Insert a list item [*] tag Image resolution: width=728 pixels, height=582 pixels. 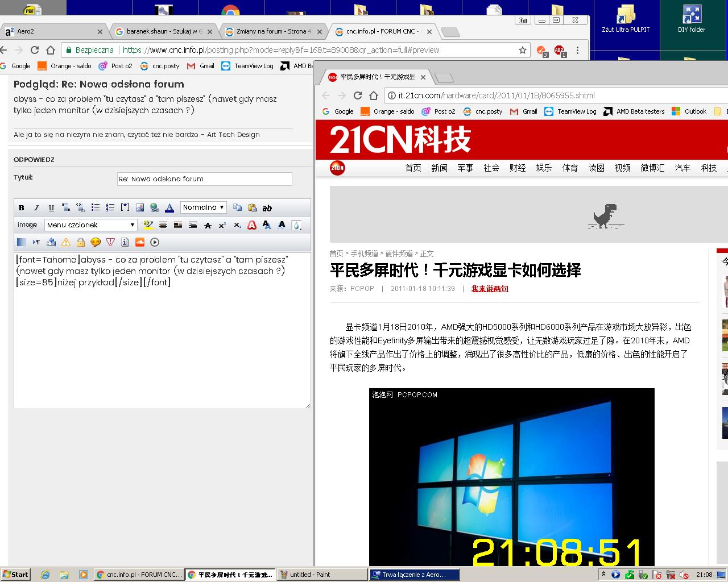point(125,207)
